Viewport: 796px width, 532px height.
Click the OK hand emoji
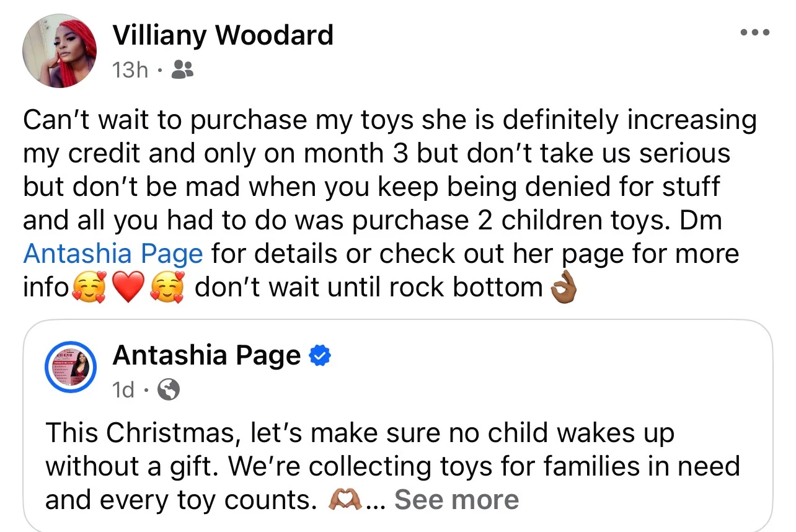[564, 288]
